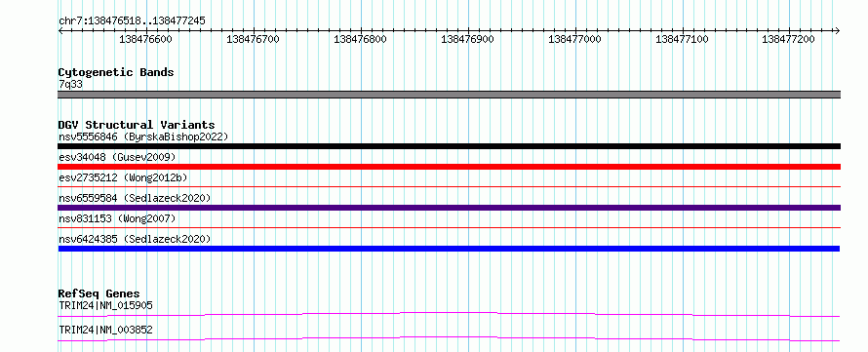Click the 138476600 ruler position label

point(145,39)
